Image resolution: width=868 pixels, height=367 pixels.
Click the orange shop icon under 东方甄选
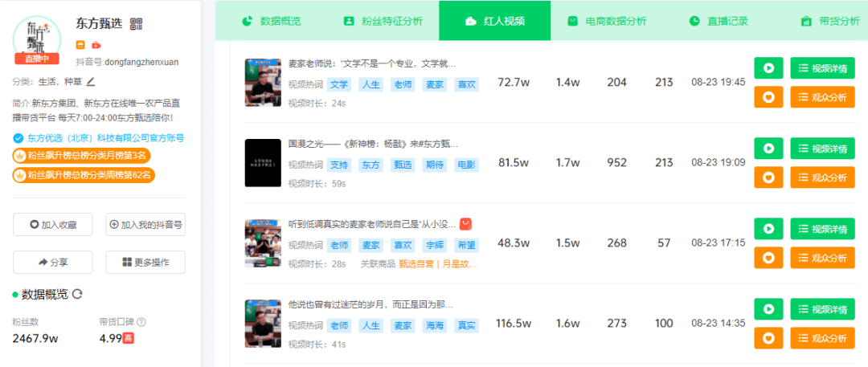(x=81, y=45)
